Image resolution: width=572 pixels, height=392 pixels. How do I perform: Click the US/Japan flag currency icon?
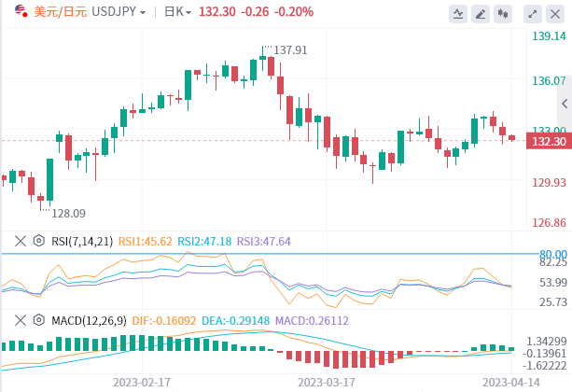(21, 11)
